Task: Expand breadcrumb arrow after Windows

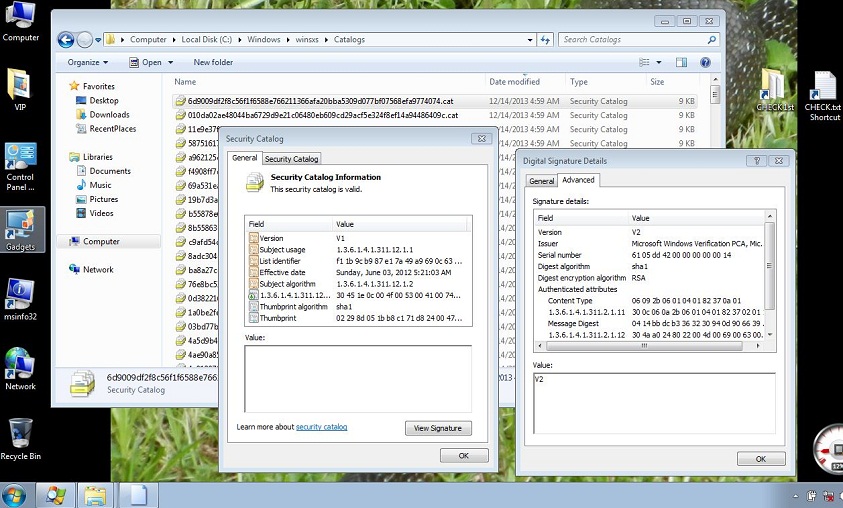Action: pos(288,40)
